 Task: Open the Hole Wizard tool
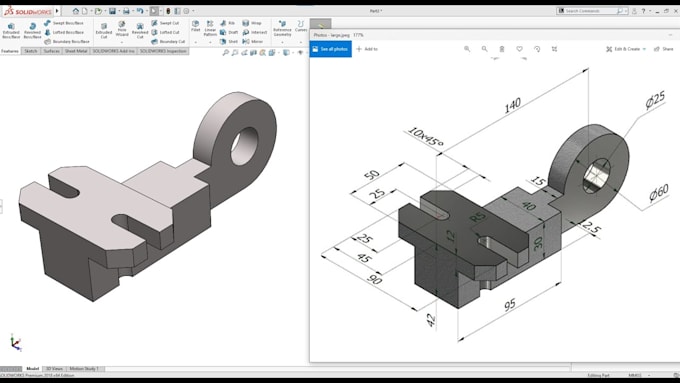pos(122,29)
